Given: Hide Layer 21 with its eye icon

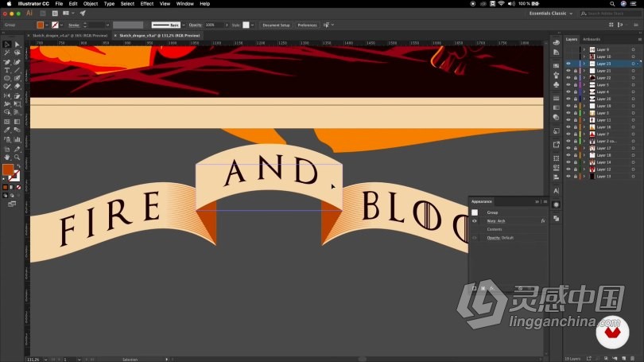Looking at the screenshot, I should click(x=568, y=71).
